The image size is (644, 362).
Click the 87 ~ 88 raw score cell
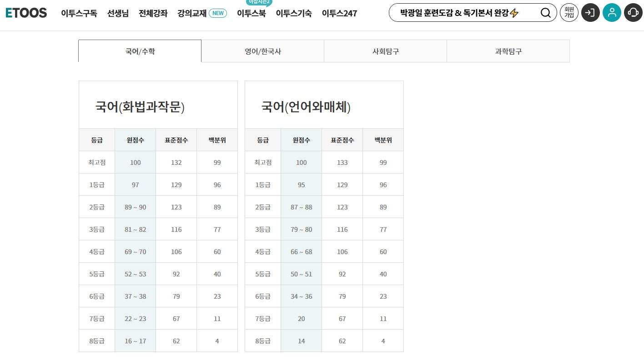302,207
